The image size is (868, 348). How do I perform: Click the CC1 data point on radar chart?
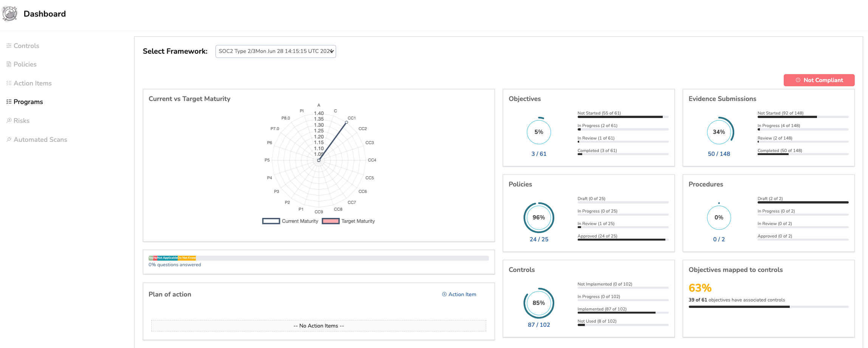click(346, 122)
